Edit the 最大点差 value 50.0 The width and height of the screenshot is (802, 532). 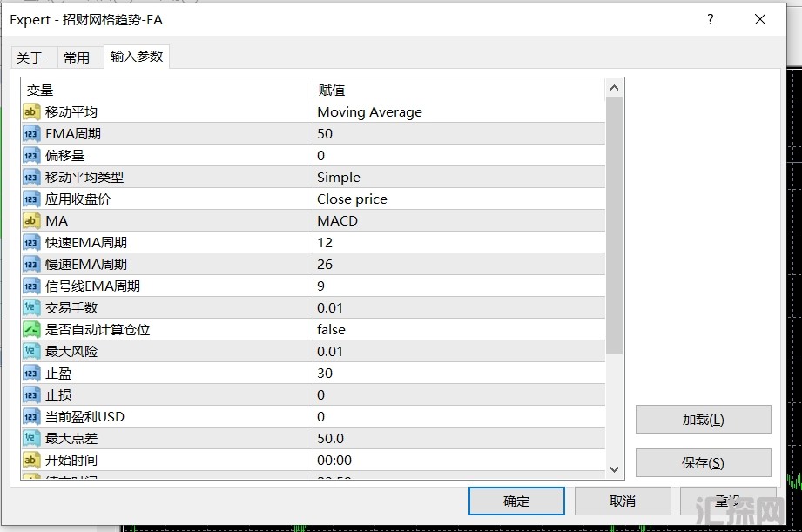[x=459, y=438]
